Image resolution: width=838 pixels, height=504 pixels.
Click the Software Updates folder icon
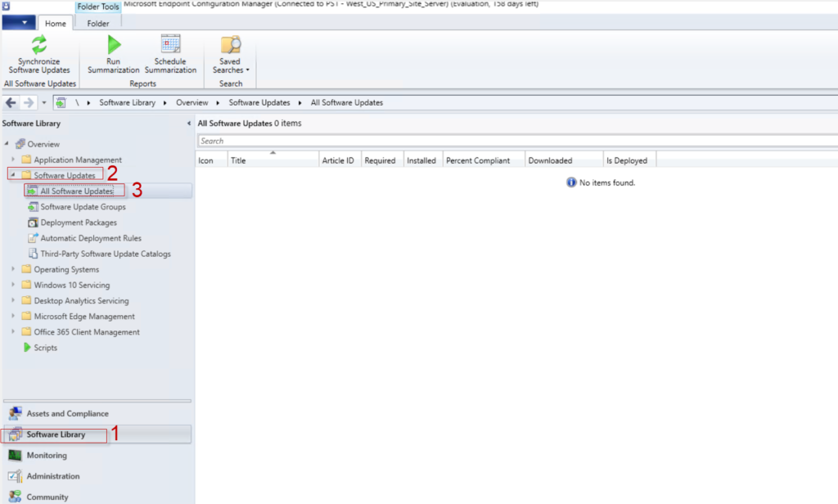click(x=26, y=175)
